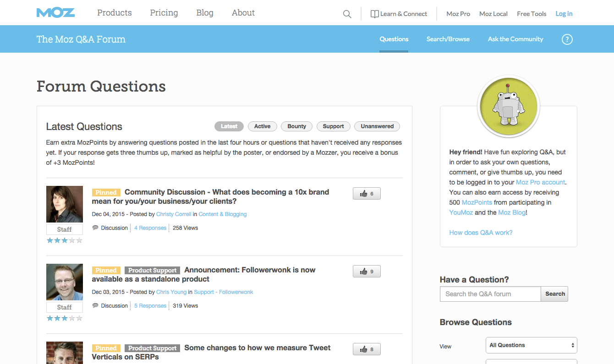Go to Moz Local
The height and width of the screenshot is (364, 614).
[493, 14]
